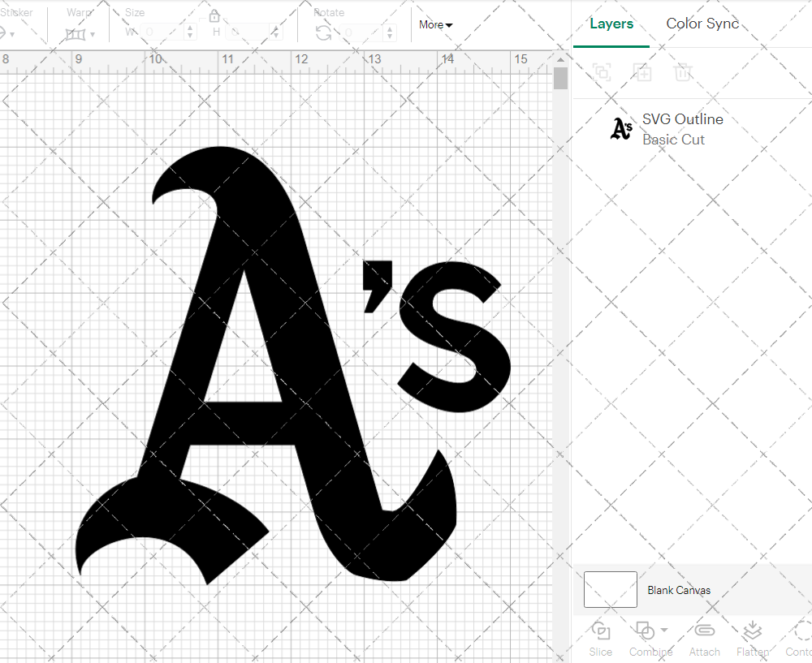Expand the Sticker dropdown arrow

point(11,35)
